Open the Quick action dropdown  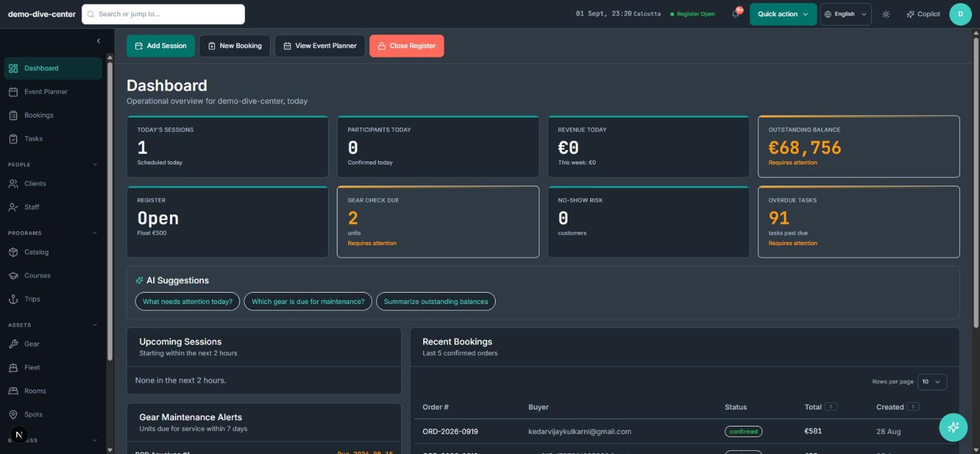tap(782, 14)
